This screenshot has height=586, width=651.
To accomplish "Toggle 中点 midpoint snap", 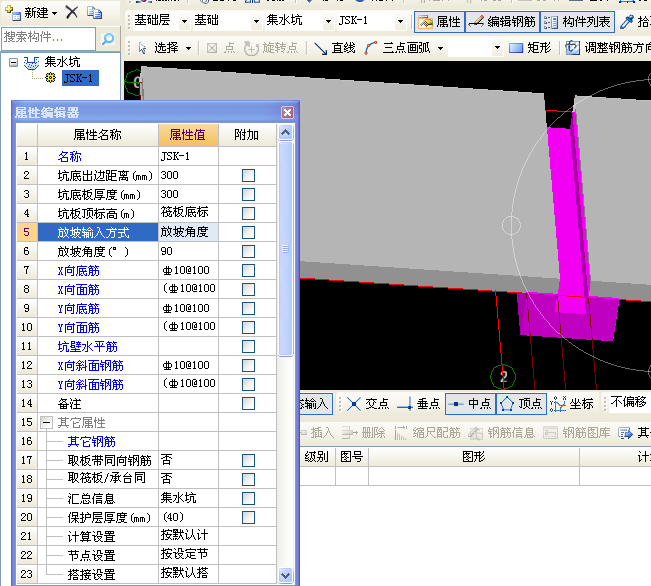I will [470, 404].
